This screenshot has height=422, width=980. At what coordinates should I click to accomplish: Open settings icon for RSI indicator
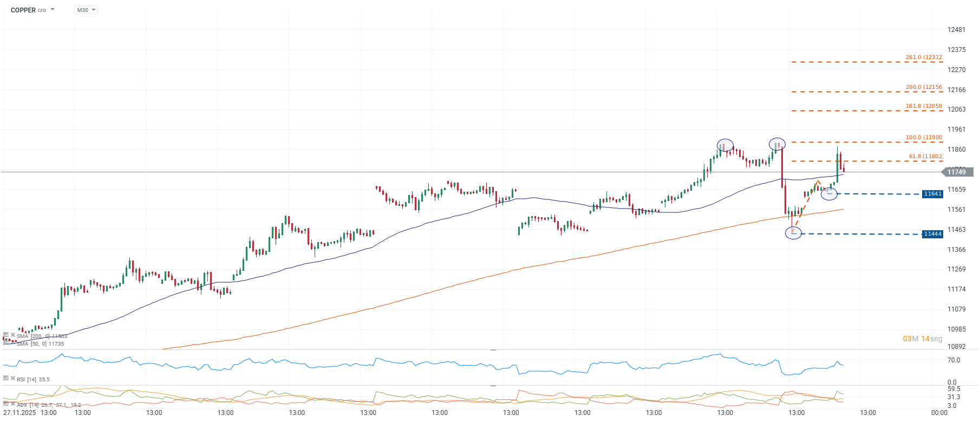point(6,378)
